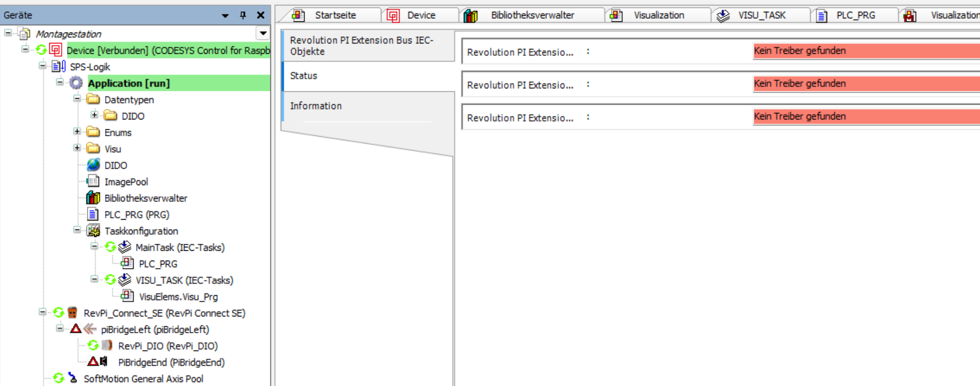Collapse the Montagestation root node
This screenshot has width=980, height=386.
8,33
